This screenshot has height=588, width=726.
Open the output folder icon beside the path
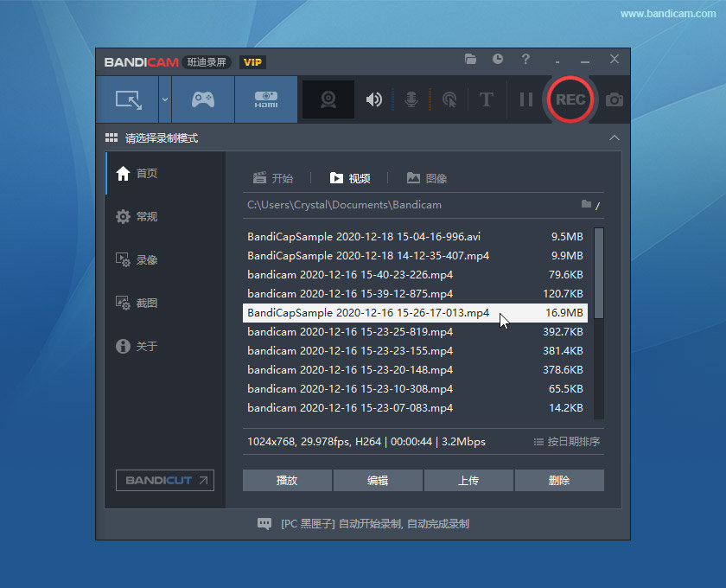click(587, 205)
